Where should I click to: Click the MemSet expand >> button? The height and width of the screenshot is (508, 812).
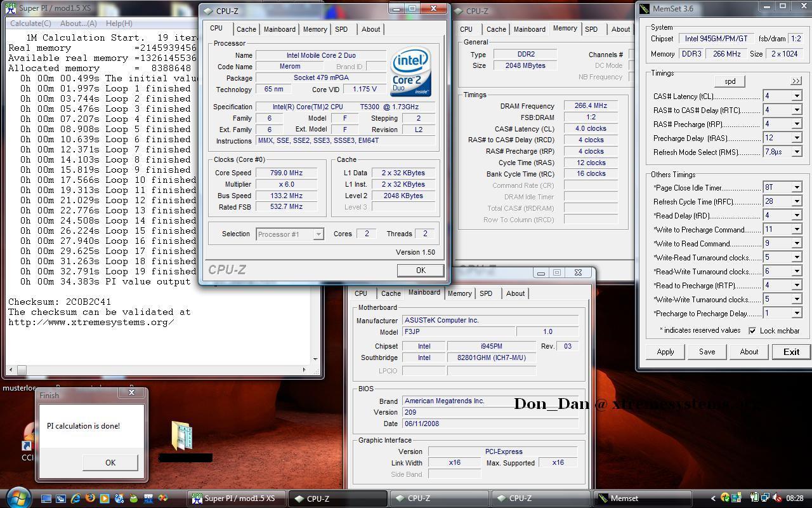tap(796, 81)
